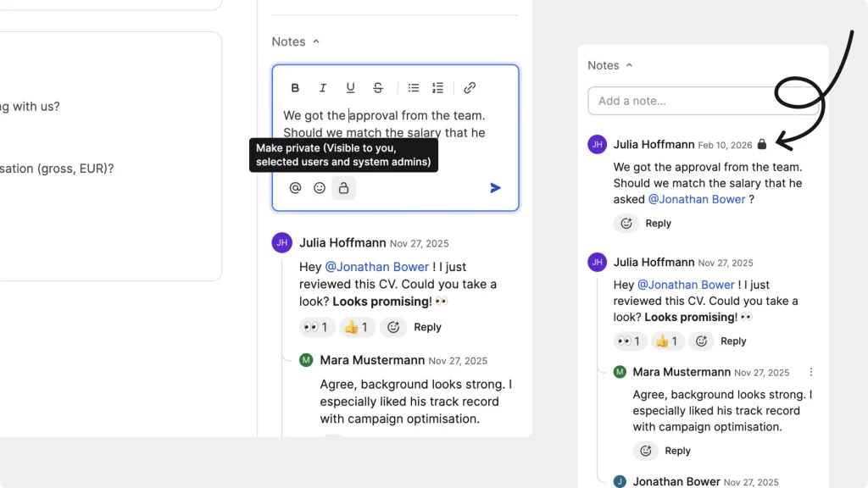The width and height of the screenshot is (868, 488).
Task: Apply italic formatting to the note text
Action: (x=323, y=87)
